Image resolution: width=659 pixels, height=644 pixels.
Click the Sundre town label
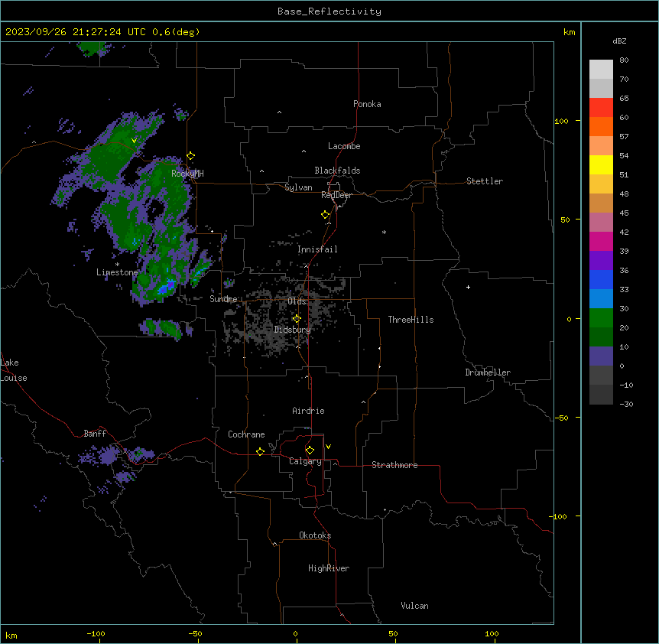[223, 299]
